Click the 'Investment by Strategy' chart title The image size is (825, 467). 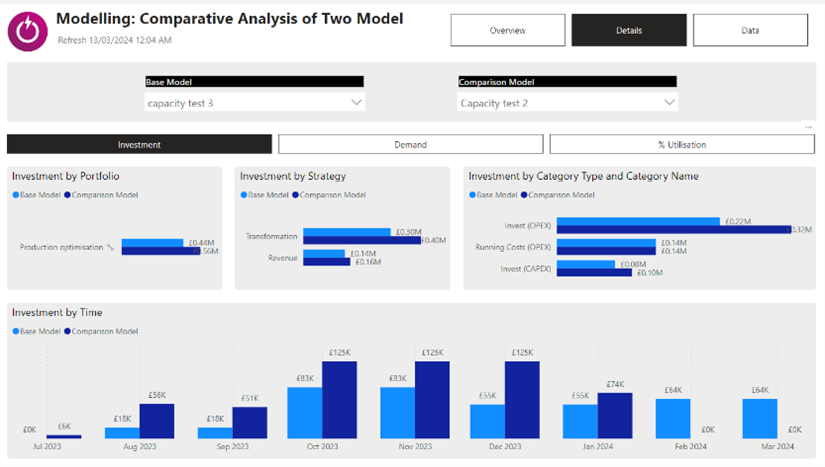tap(293, 176)
